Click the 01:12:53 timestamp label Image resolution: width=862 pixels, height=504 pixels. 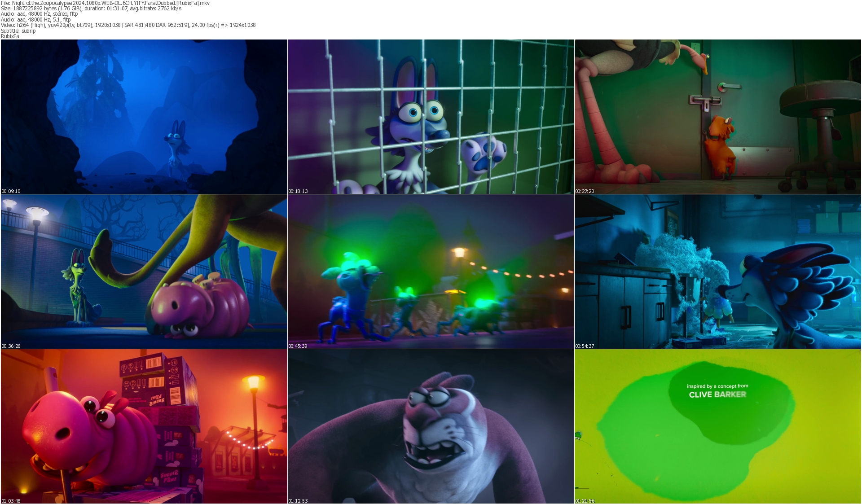click(298, 501)
